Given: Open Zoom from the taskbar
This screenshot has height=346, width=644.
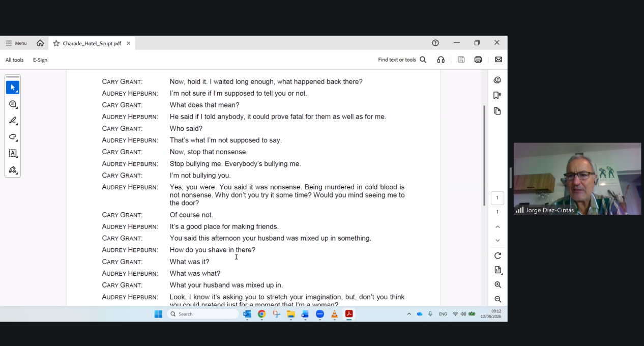Looking at the screenshot, I should tap(320, 314).
